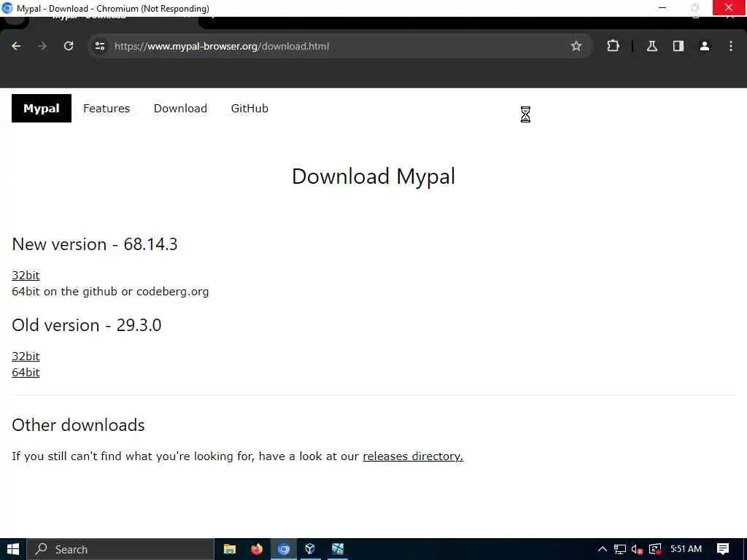Go back to the previous page

click(x=16, y=46)
